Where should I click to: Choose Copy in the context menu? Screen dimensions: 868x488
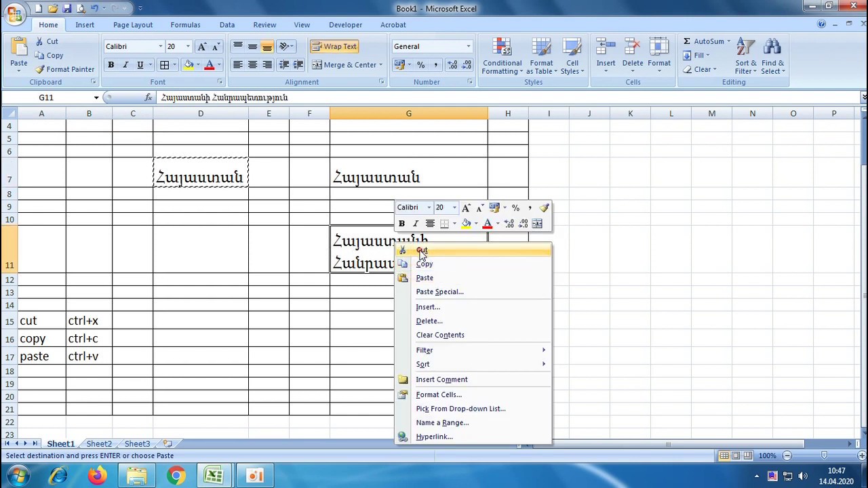tap(473, 264)
